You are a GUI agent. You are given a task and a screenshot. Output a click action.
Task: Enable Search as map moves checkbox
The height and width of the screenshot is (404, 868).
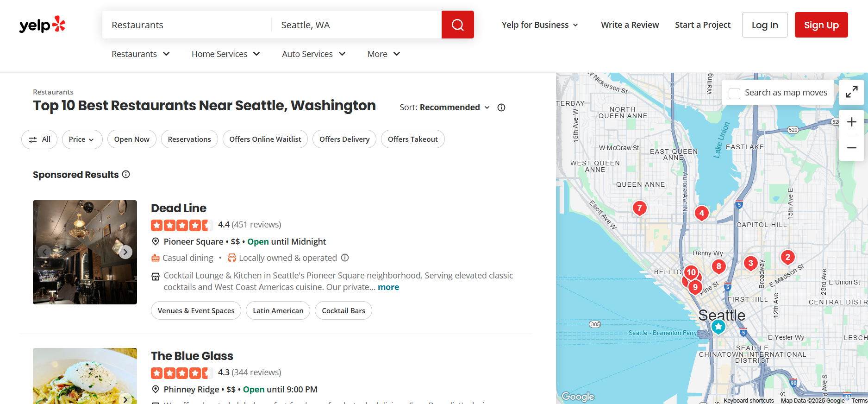(x=734, y=93)
